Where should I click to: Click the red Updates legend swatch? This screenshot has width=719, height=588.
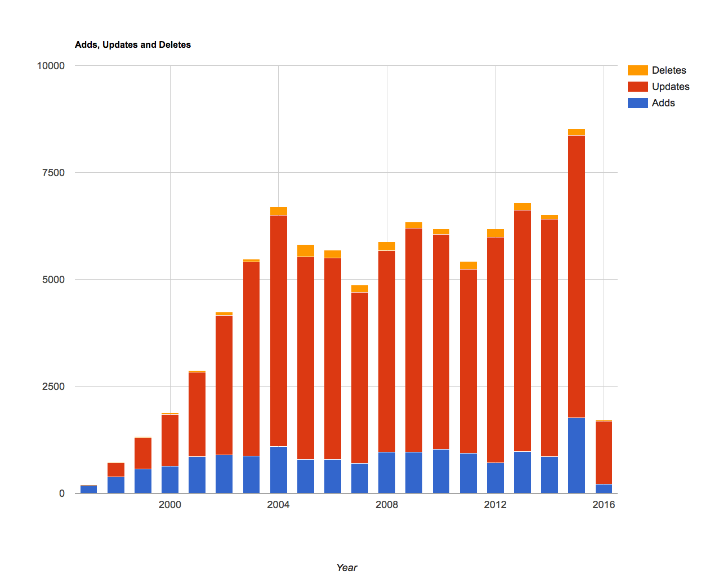pyautogui.click(x=637, y=87)
